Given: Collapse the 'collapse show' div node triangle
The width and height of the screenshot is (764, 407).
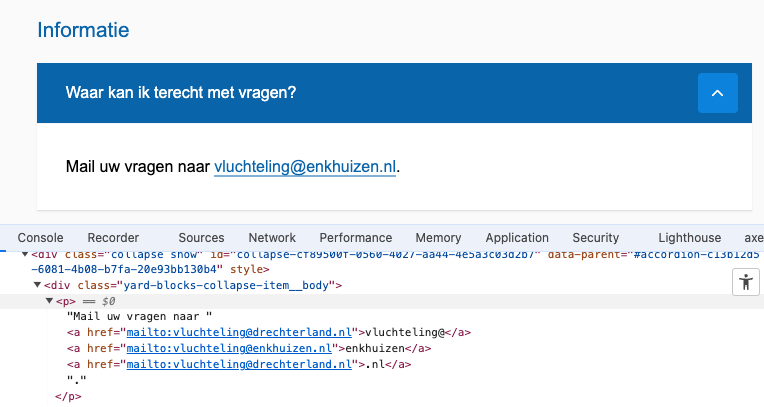Looking at the screenshot, I should [x=25, y=254].
